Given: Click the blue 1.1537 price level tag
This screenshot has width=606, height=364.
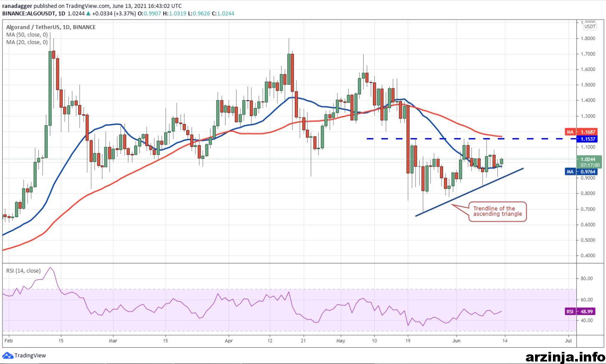Looking at the screenshot, I should click(586, 139).
